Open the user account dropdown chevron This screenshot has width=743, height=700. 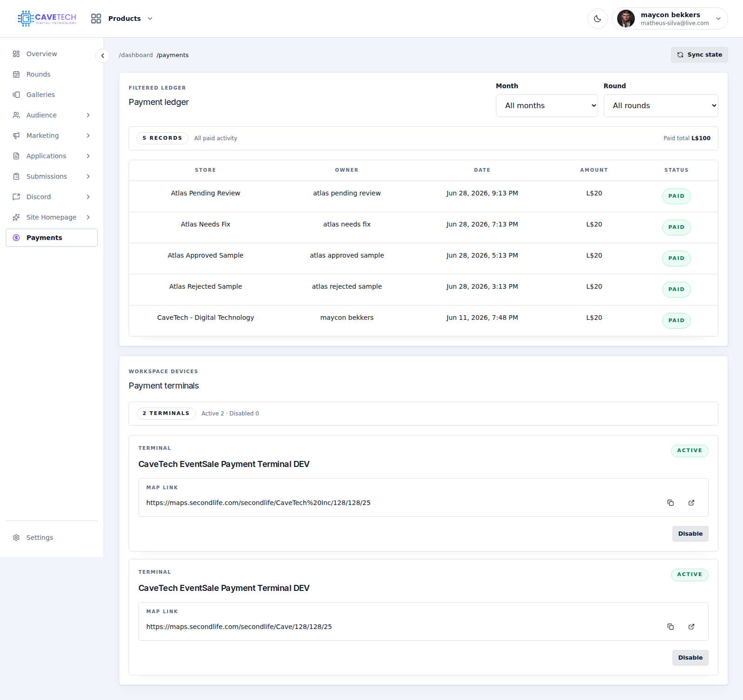pyautogui.click(x=718, y=19)
